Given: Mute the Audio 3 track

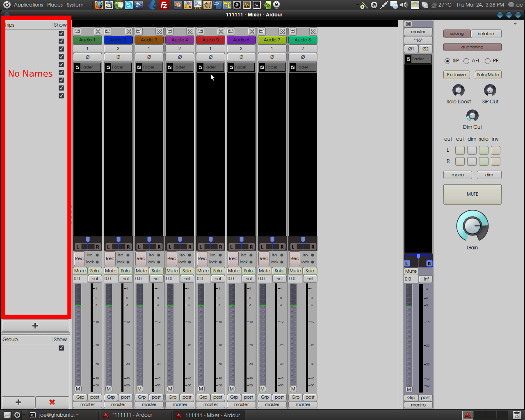Looking at the screenshot, I should click(142, 271).
